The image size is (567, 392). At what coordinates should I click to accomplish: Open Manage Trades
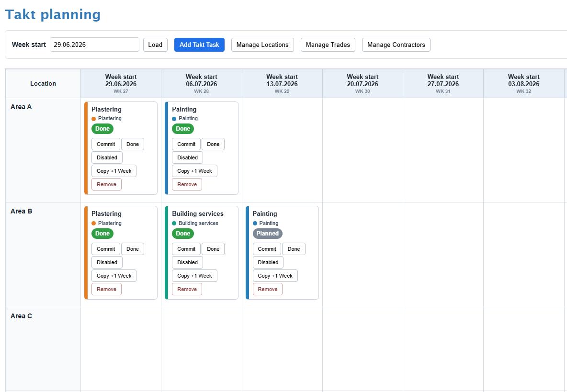pos(328,45)
